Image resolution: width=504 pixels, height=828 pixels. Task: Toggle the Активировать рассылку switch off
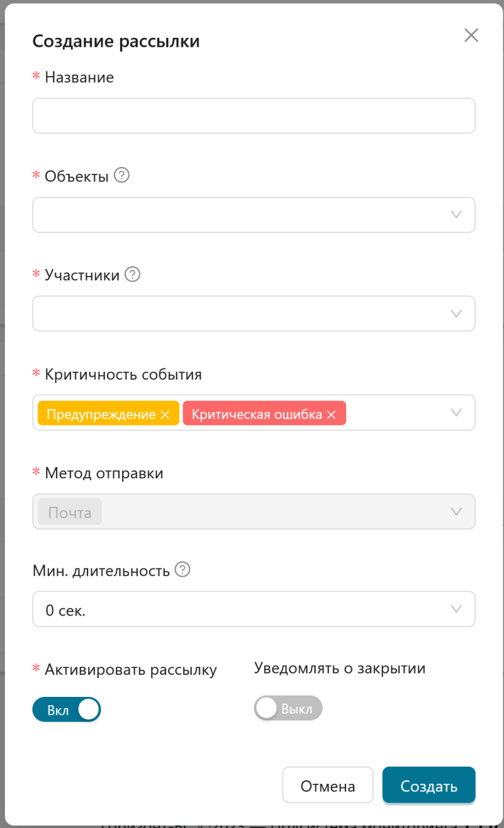click(67, 710)
